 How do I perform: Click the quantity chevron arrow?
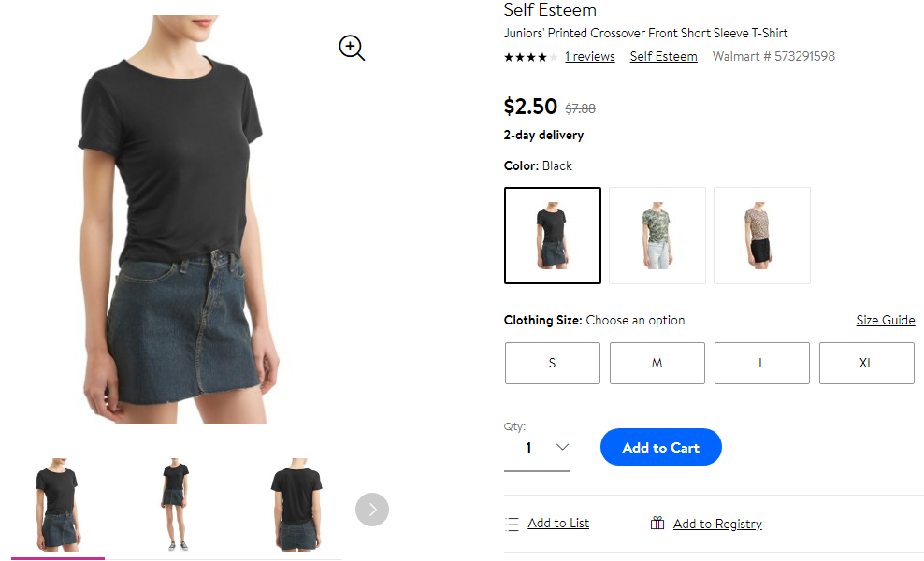[x=562, y=447]
